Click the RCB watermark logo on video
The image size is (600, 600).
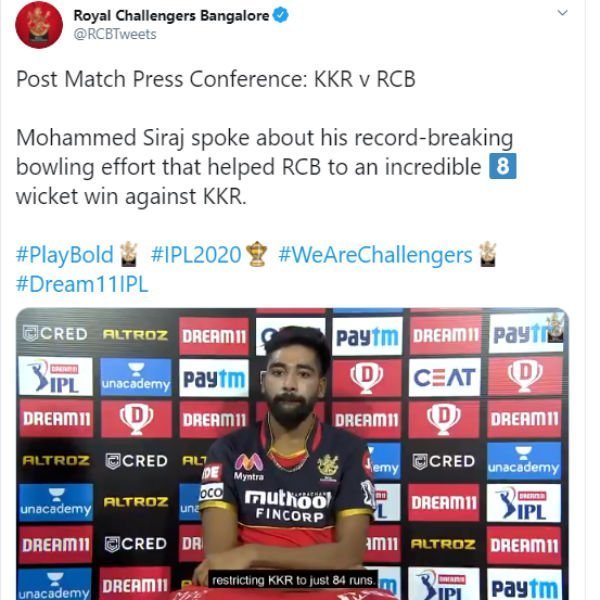pos(555,327)
